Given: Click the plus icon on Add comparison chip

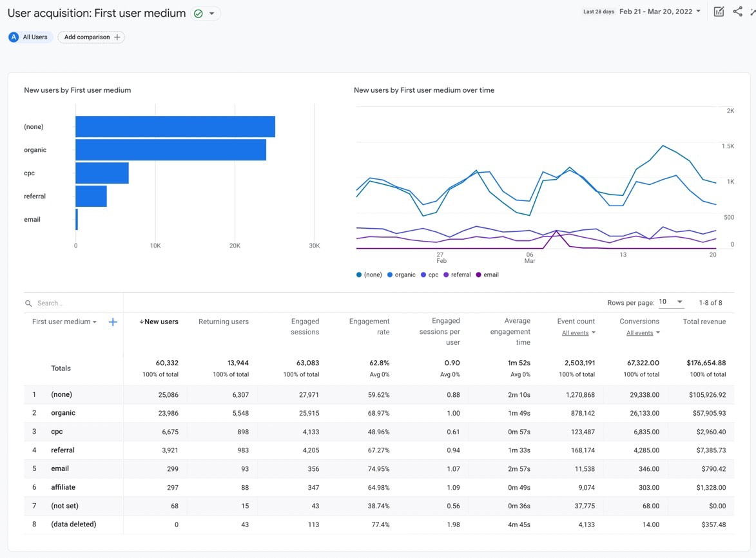Looking at the screenshot, I should [x=117, y=37].
